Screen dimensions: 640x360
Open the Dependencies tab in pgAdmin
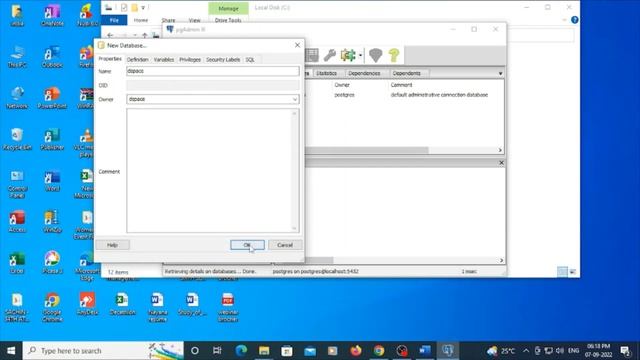[x=364, y=73]
